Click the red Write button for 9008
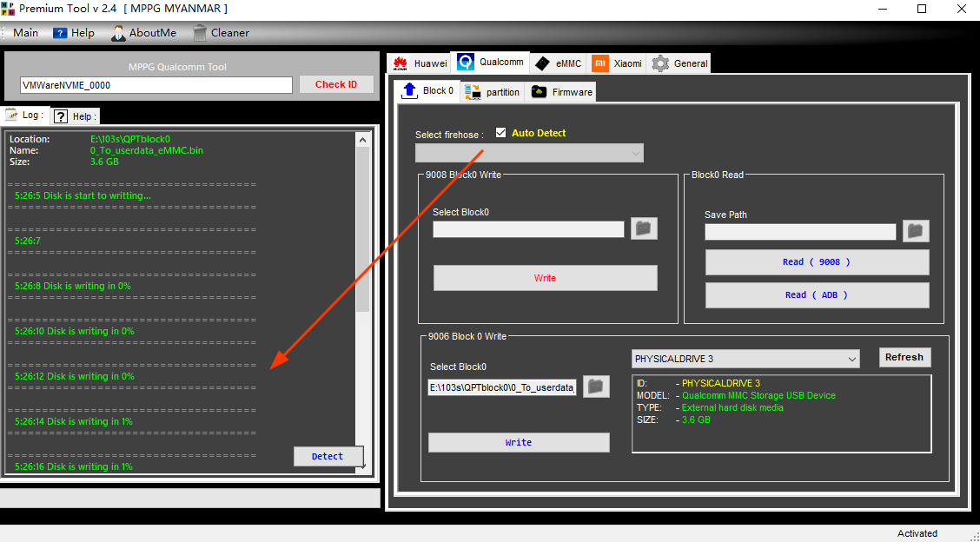 [x=545, y=278]
